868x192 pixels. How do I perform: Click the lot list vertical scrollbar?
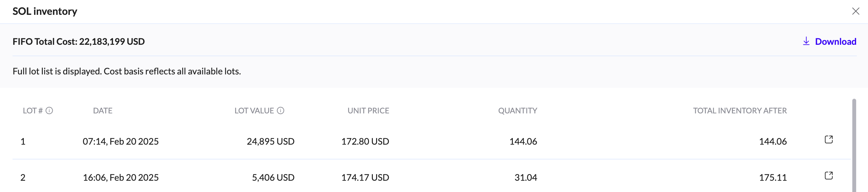click(x=854, y=145)
